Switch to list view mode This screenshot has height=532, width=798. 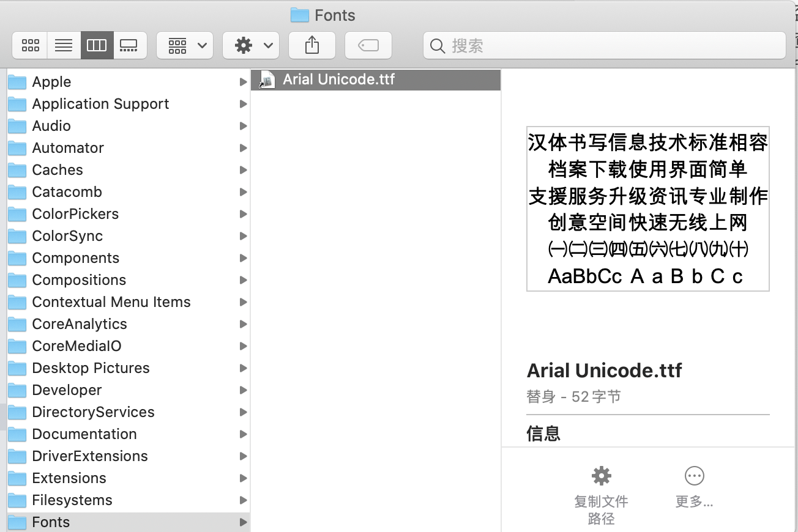(64, 45)
